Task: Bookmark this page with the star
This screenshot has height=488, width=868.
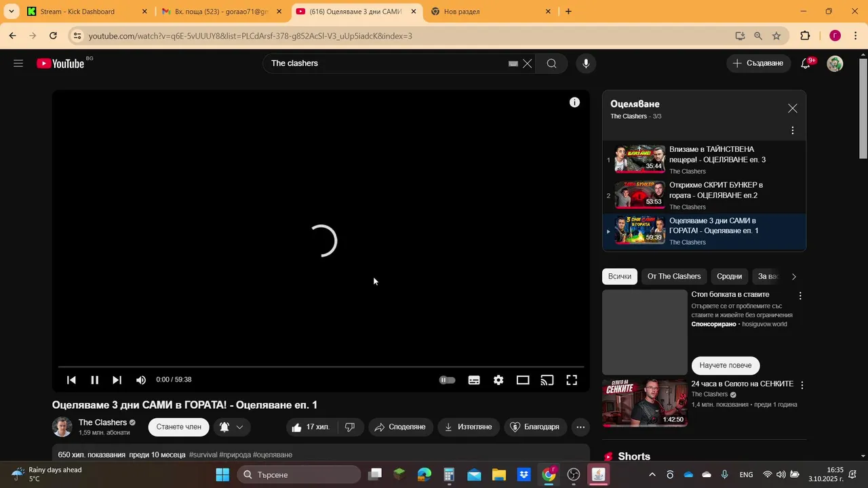Action: (x=776, y=36)
